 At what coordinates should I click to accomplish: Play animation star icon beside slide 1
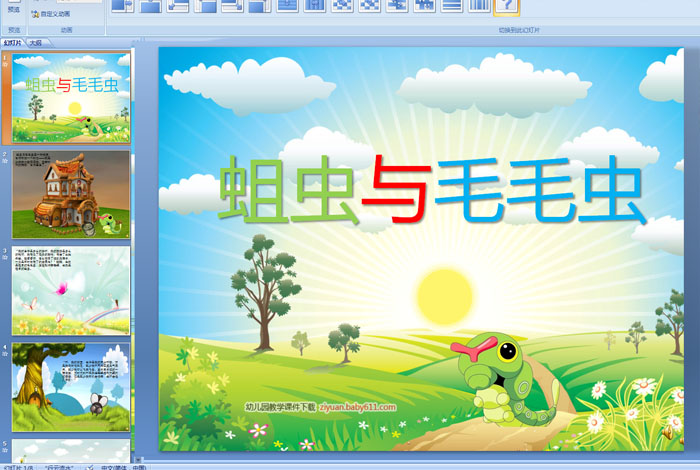5,65
